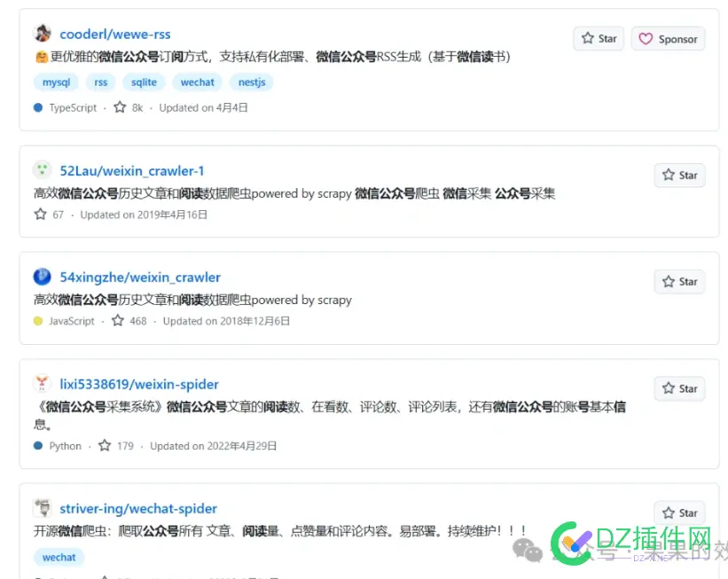The height and width of the screenshot is (579, 728).
Task: Click lixi5338619's avatar icon
Action: point(42,384)
